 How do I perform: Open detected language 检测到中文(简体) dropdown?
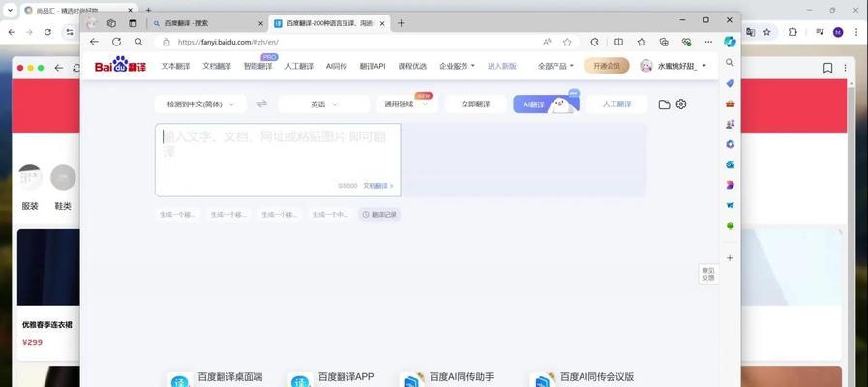(200, 104)
